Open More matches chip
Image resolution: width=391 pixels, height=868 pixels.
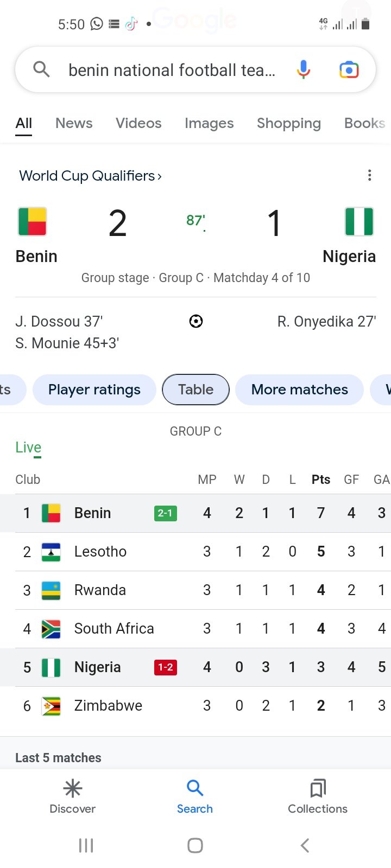(299, 390)
